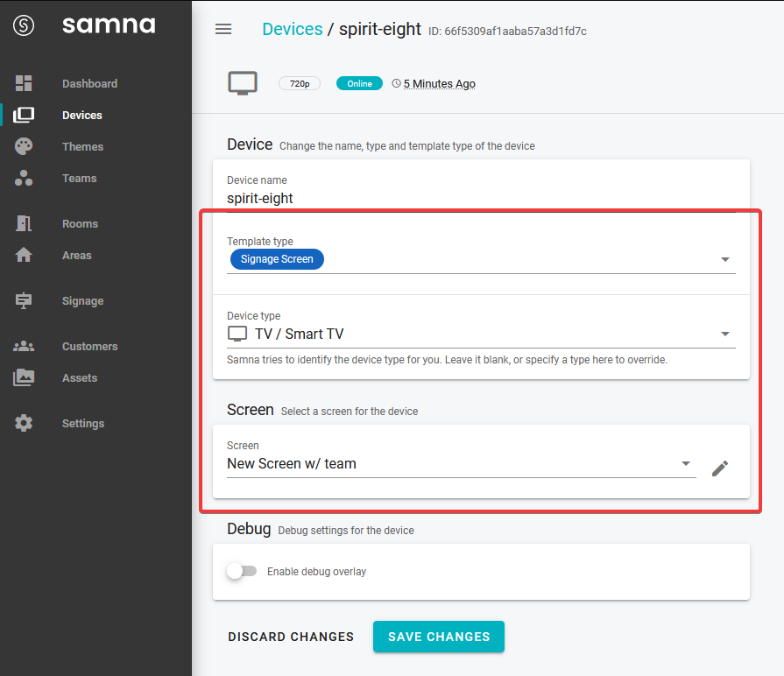The image size is (784, 676).
Task: Click the Signage board icon
Action: [x=24, y=300]
